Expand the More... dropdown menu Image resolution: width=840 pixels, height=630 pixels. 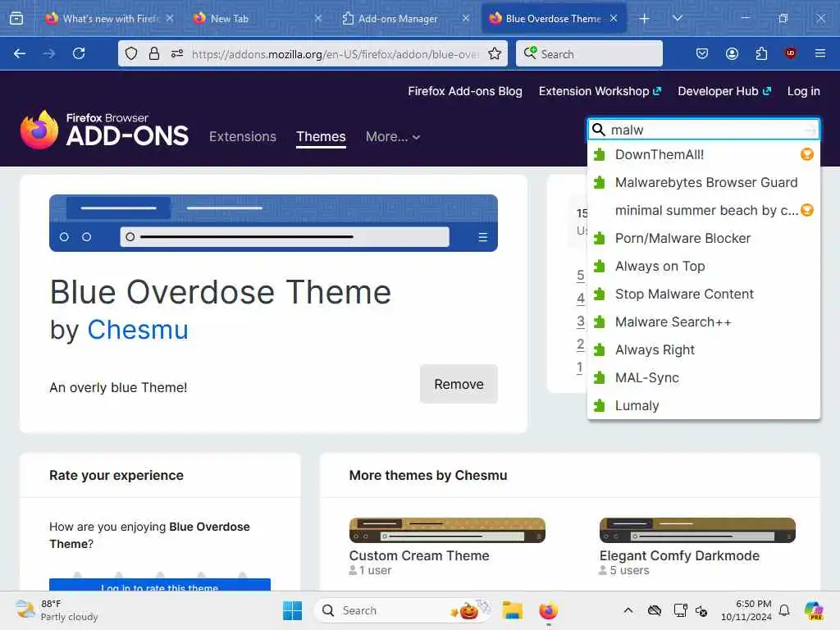click(x=393, y=137)
